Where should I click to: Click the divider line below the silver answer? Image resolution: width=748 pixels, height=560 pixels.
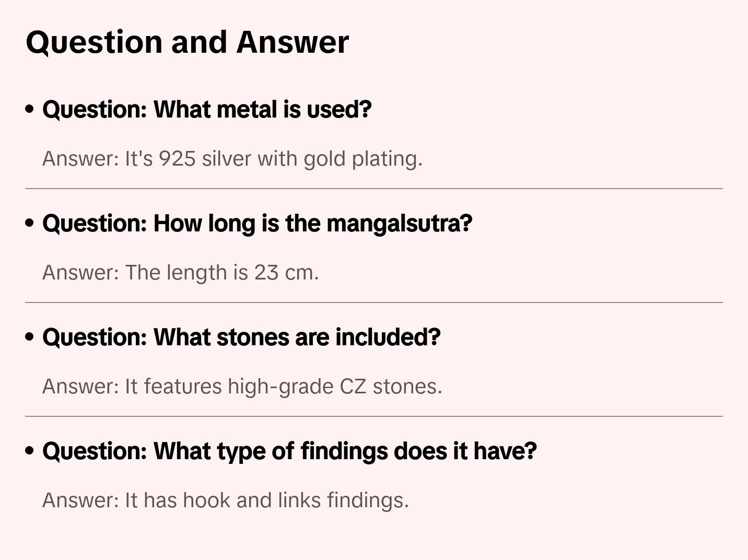pos(374,189)
